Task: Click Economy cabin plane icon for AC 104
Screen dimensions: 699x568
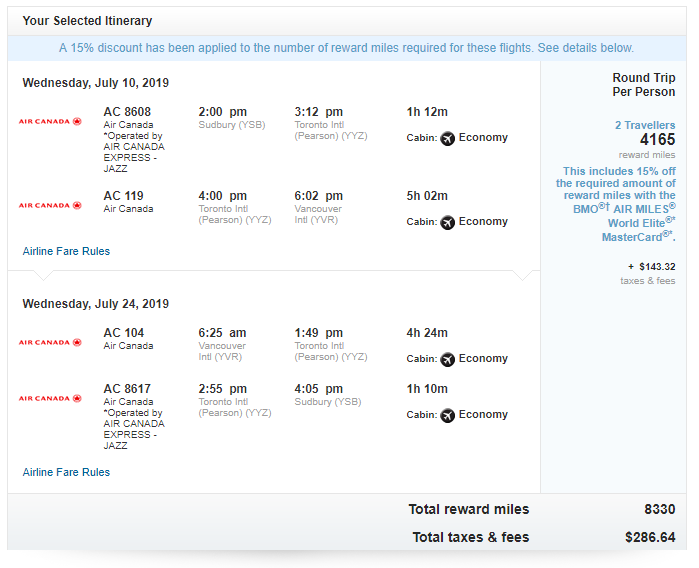Action: coord(447,359)
